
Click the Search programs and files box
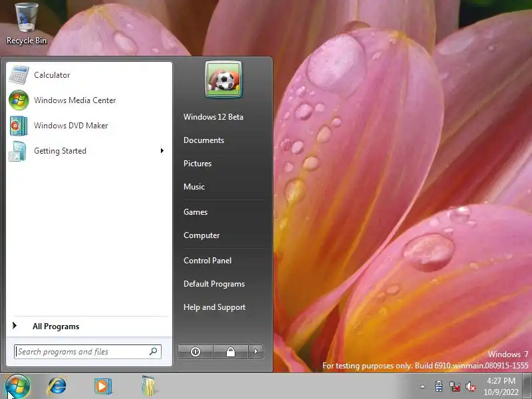coord(88,352)
